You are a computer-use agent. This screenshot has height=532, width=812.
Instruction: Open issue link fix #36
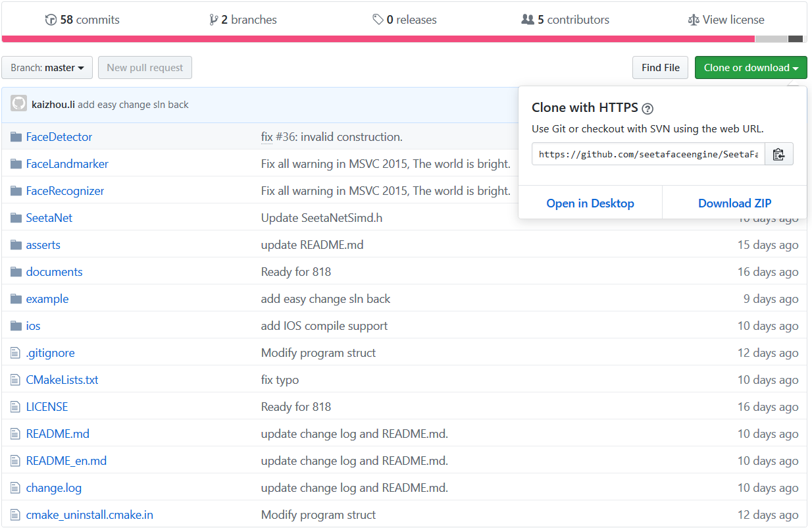[266, 136]
